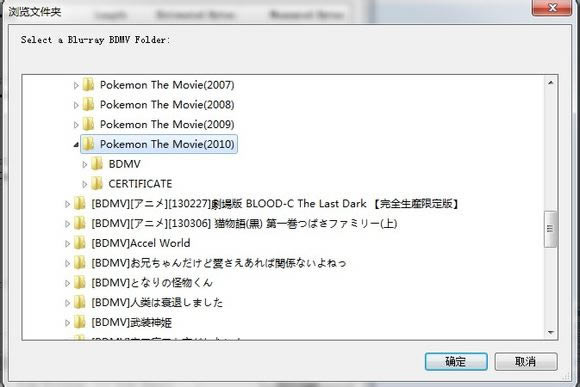Expand [BDMV]Accel World folder
Screen dimensions: 580x387
click(x=67, y=243)
